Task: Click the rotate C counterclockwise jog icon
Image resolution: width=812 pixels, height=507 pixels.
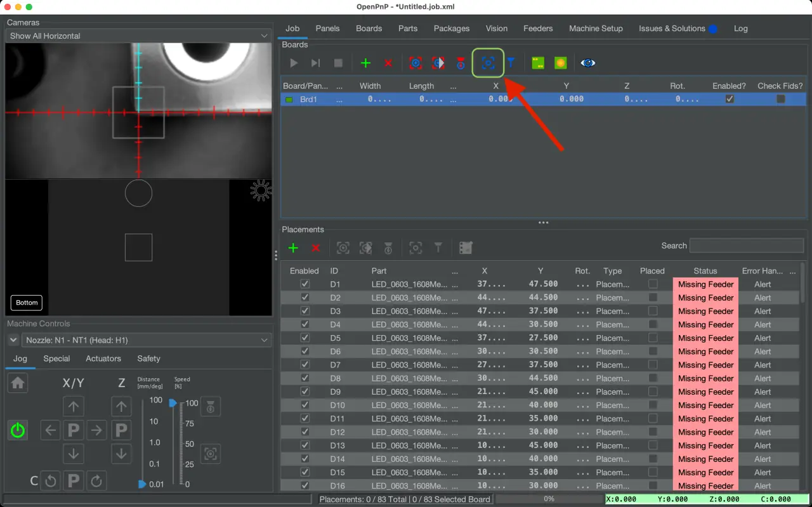Action: pos(51,481)
